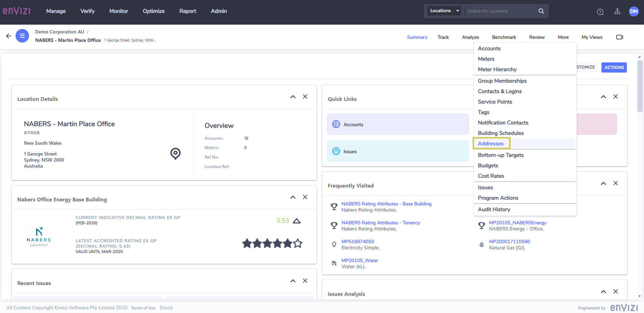Go back using the left arrow
This screenshot has width=644, height=313.
coord(9,36)
